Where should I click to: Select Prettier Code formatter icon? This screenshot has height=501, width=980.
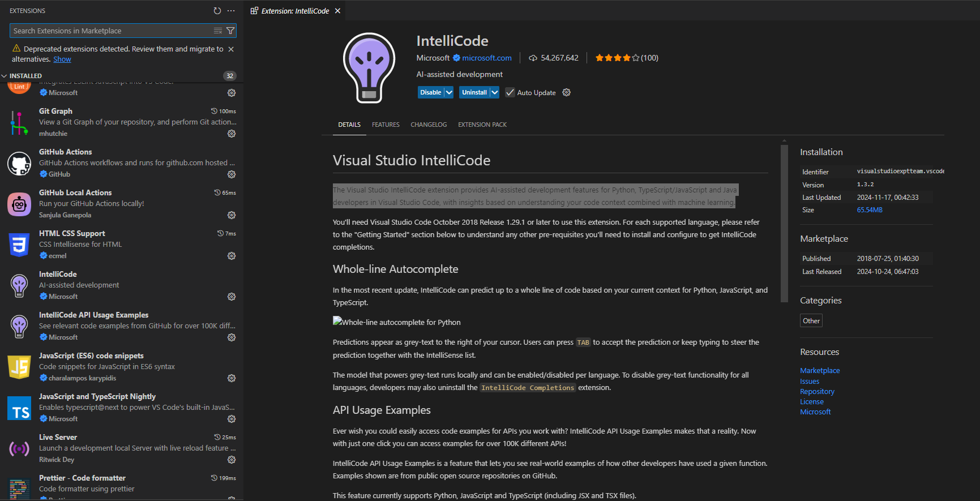coord(19,489)
